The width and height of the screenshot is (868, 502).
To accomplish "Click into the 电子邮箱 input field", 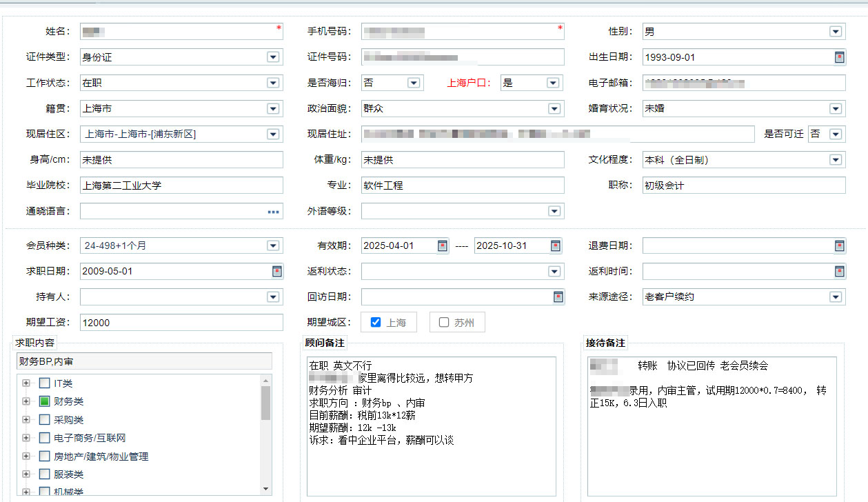I will tap(744, 83).
